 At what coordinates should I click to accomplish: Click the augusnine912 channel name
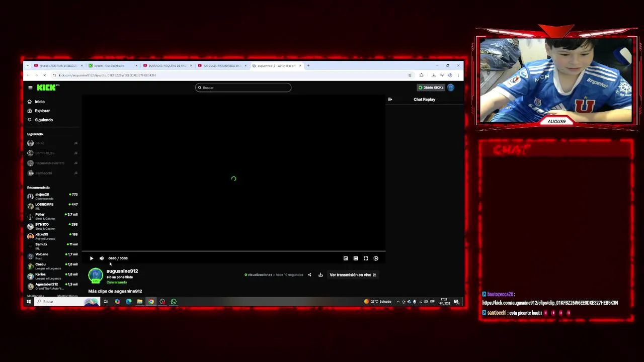point(122,271)
